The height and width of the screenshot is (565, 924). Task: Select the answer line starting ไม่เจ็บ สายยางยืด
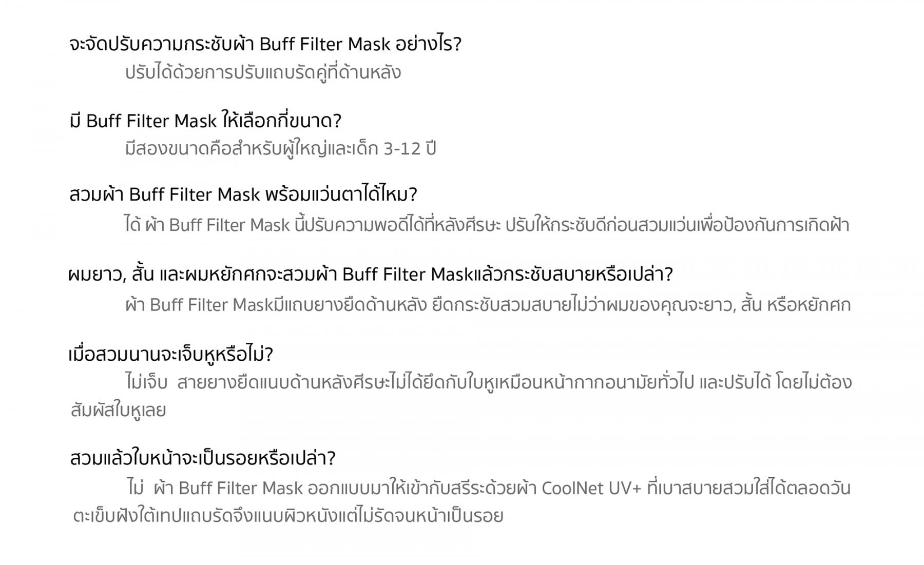point(489,382)
